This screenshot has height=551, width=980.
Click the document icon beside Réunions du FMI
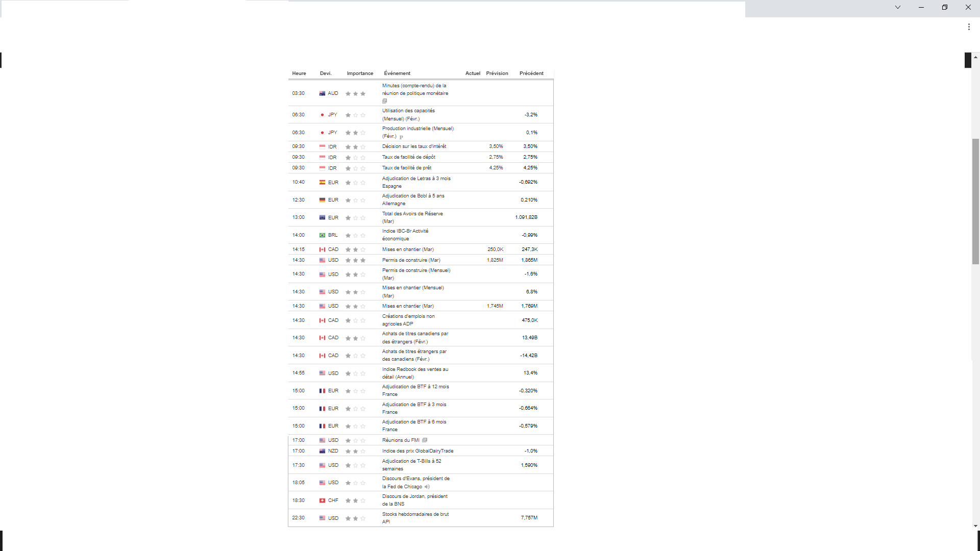pos(425,440)
